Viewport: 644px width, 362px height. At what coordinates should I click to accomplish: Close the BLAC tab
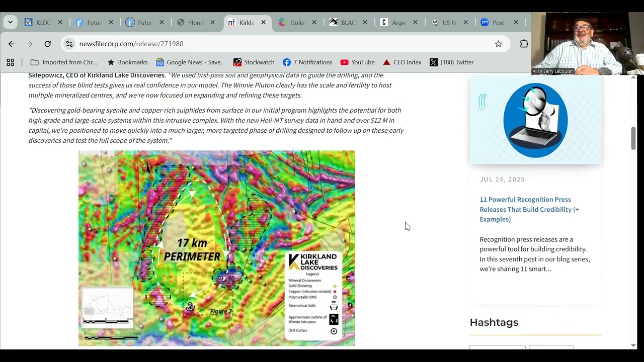click(x=365, y=23)
